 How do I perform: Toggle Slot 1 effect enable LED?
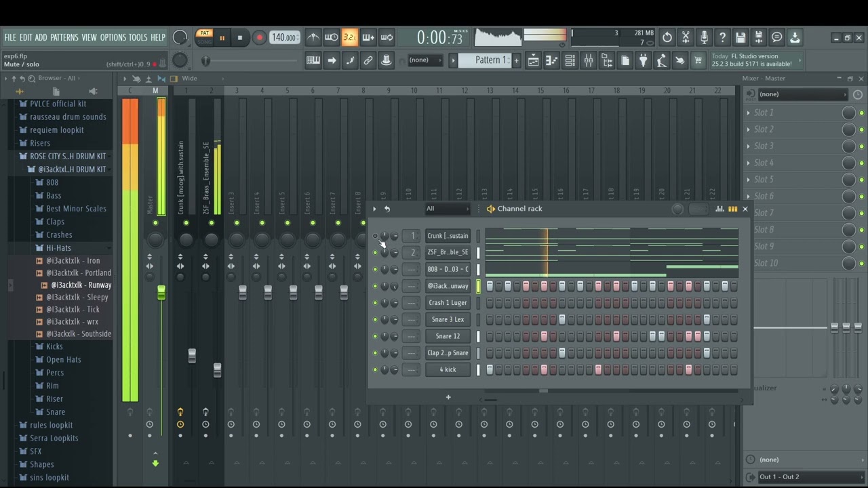click(x=861, y=113)
